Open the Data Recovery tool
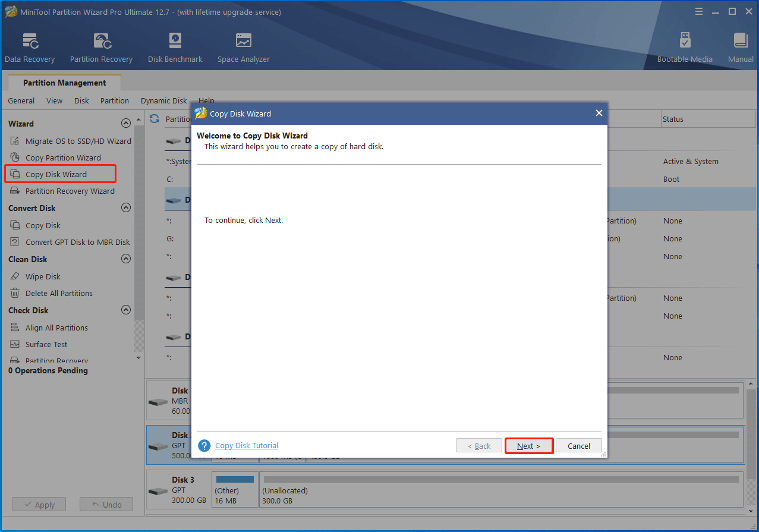Image resolution: width=759 pixels, height=532 pixels. coord(29,46)
